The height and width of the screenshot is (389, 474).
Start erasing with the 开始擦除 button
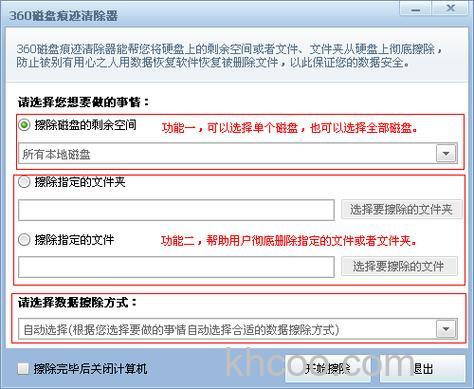coord(328,368)
